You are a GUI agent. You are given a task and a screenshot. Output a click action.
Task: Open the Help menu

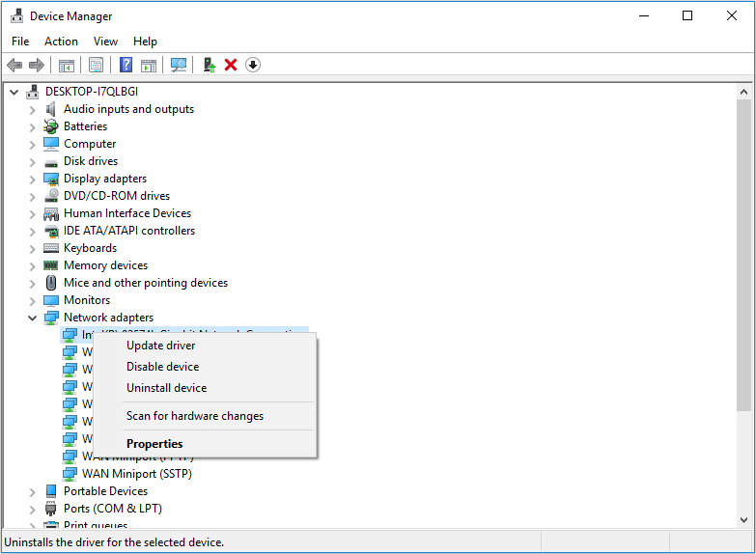[x=145, y=42]
